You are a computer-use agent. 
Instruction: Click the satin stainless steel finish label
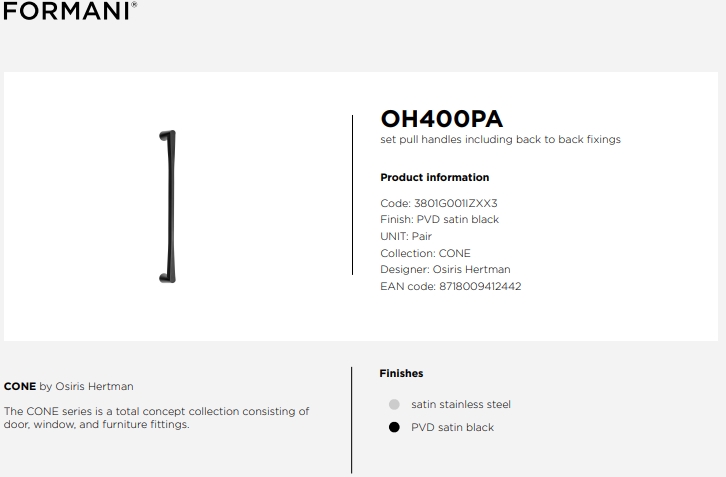click(461, 404)
